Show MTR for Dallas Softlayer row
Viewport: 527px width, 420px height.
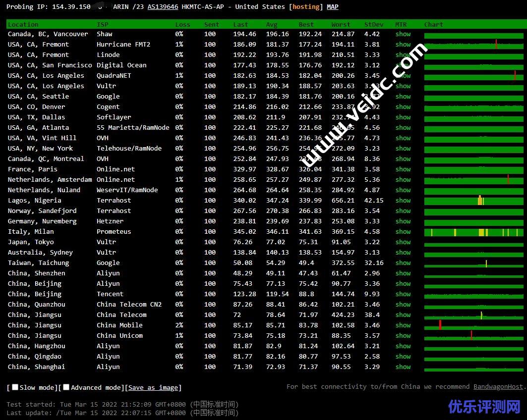[x=403, y=117]
